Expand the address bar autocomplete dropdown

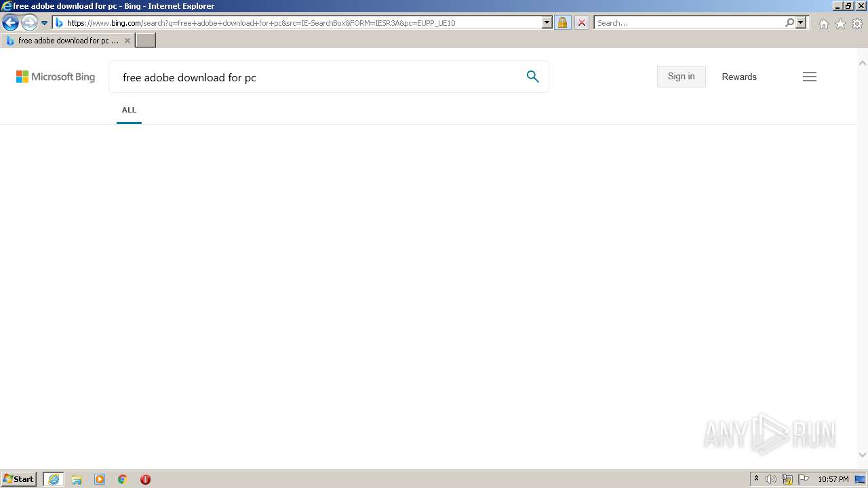[547, 22]
